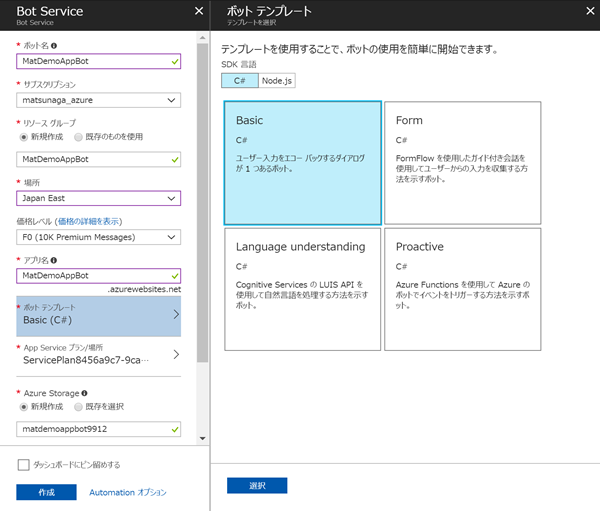Click the .azurewebsites.net suffix text

pyautogui.click(x=144, y=289)
